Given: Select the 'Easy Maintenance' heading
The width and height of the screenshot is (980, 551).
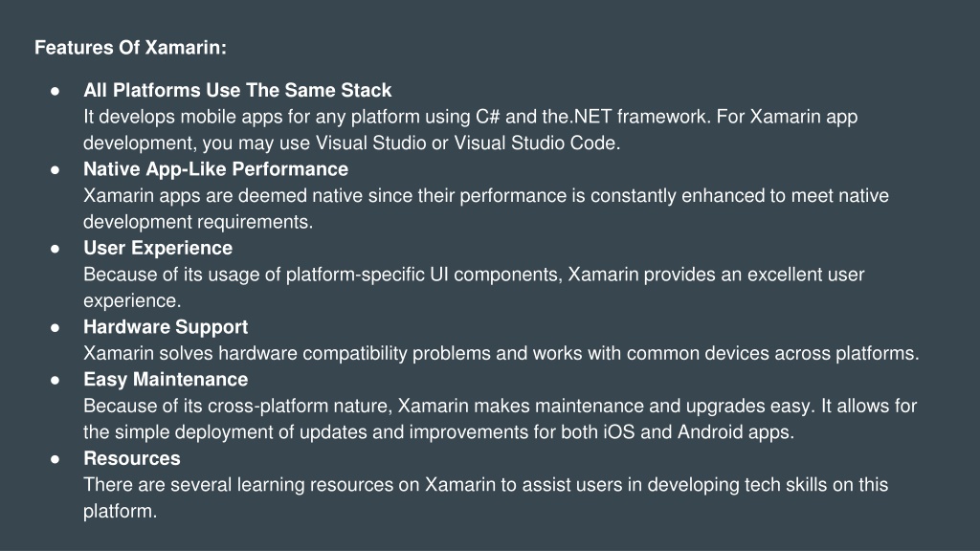Looking at the screenshot, I should click(166, 379).
